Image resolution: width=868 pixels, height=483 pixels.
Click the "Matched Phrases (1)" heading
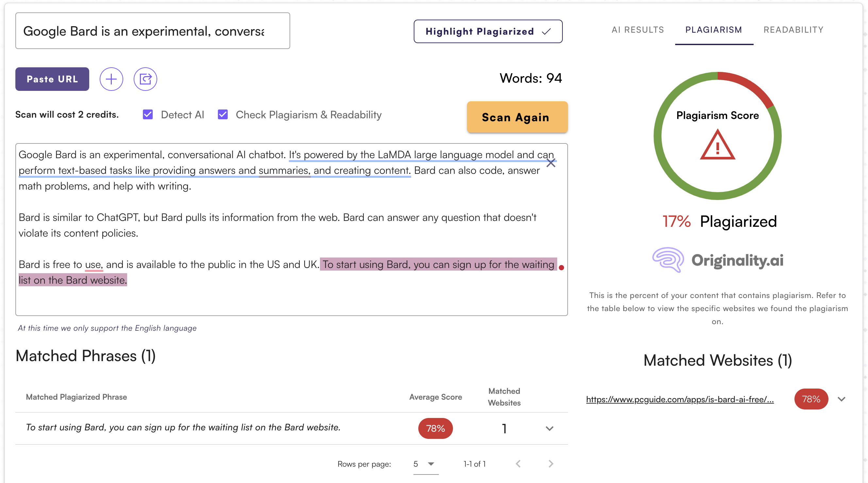pos(86,356)
